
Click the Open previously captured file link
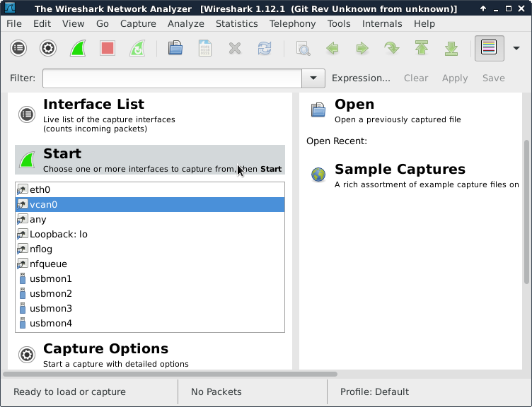(x=398, y=119)
